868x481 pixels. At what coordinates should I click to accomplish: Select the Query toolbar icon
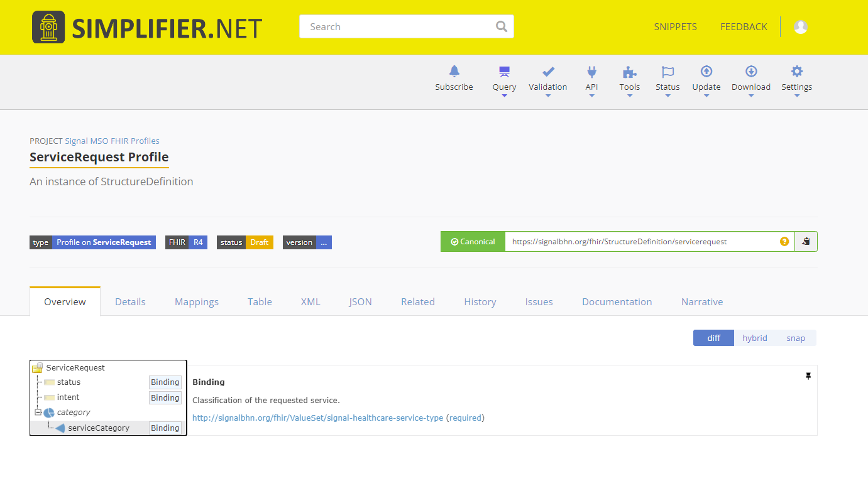coord(504,72)
